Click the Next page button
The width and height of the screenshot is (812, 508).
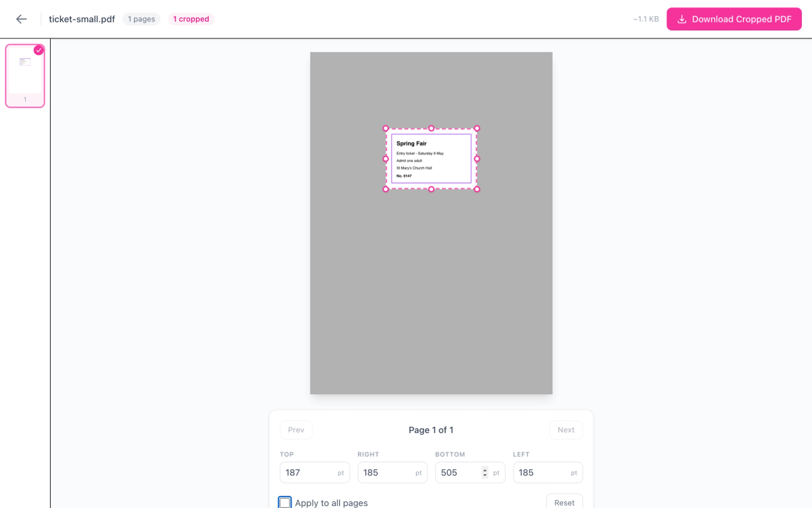566,430
